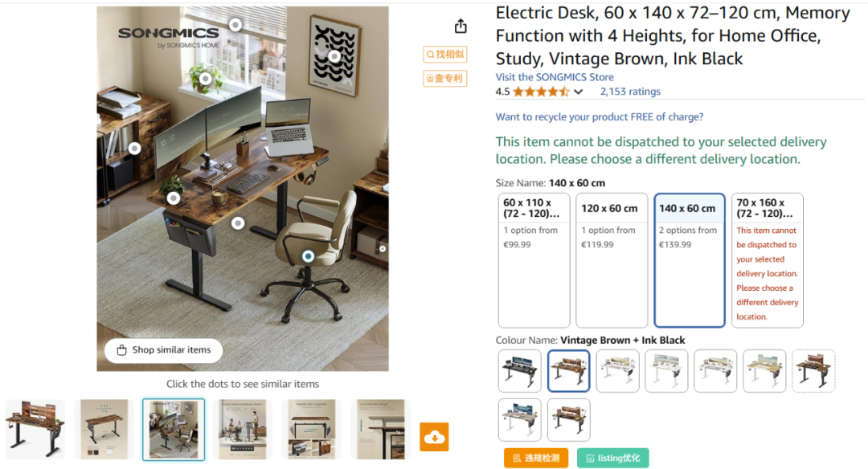Select the 120 x 60 cm size option
This screenshot has height=469, width=868.
click(611, 260)
